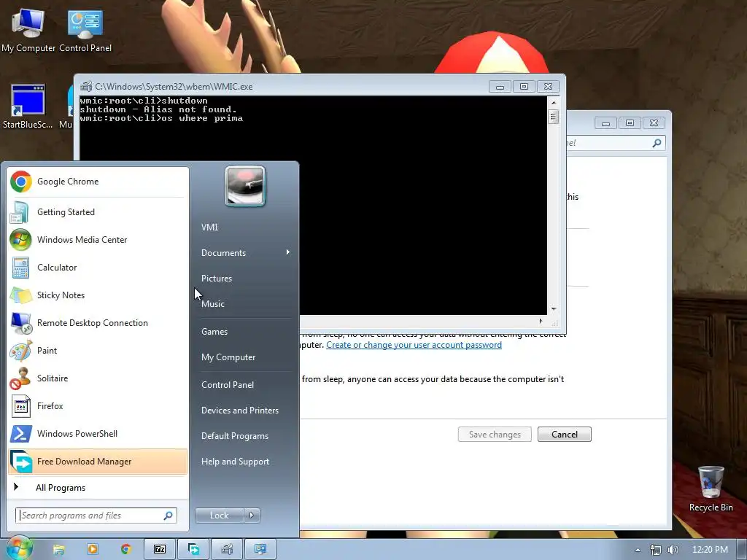Screen dimensions: 747x560
Task: Open Firefox from Start menu
Action: point(98,405)
